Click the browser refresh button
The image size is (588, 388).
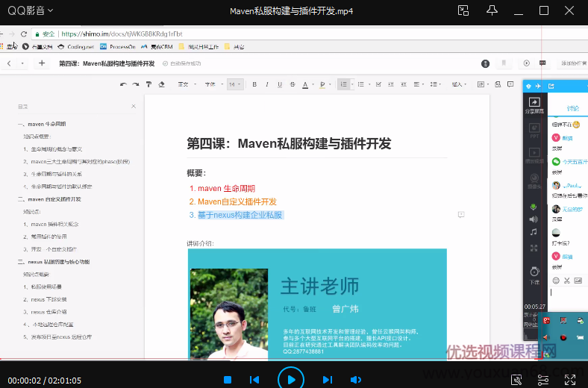pos(24,34)
